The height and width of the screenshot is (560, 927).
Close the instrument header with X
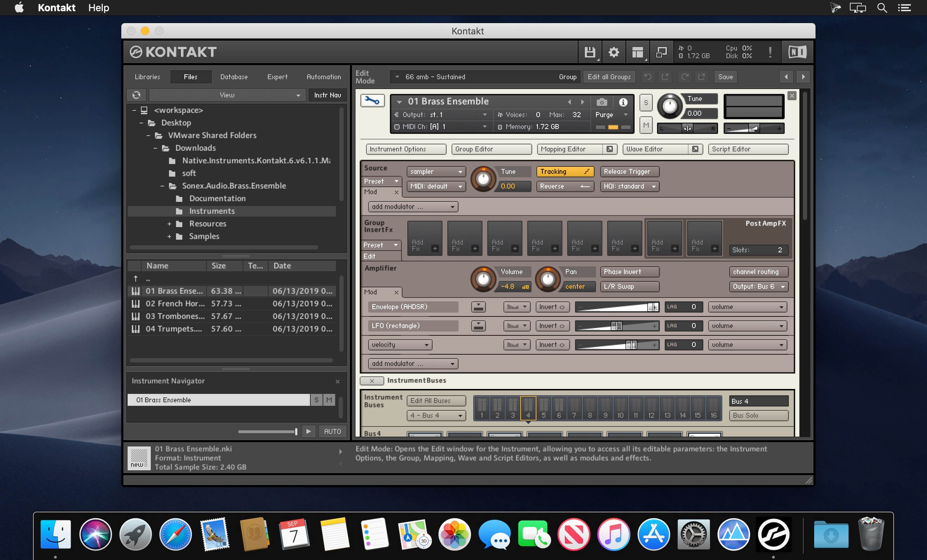[x=792, y=96]
